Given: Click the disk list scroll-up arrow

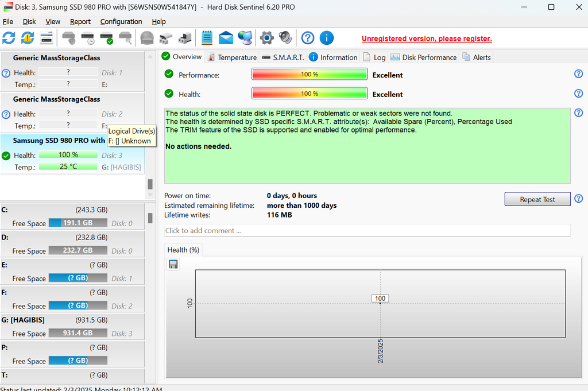Looking at the screenshot, I should click(x=150, y=57).
